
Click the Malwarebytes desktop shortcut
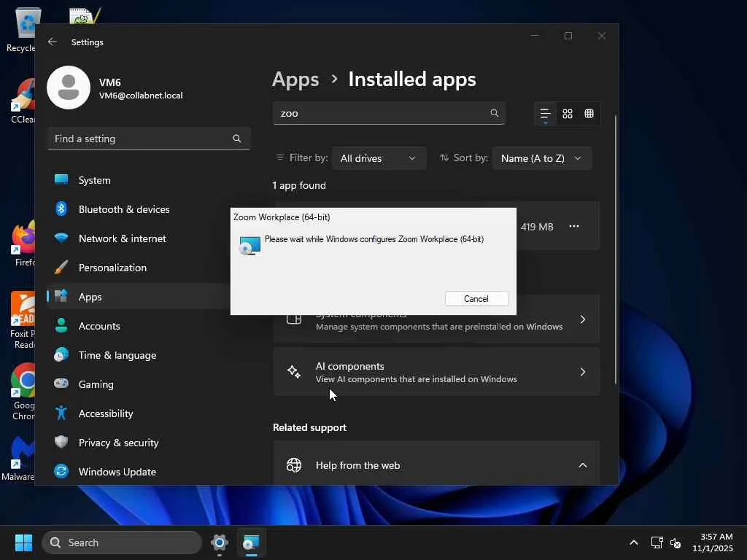(18, 459)
